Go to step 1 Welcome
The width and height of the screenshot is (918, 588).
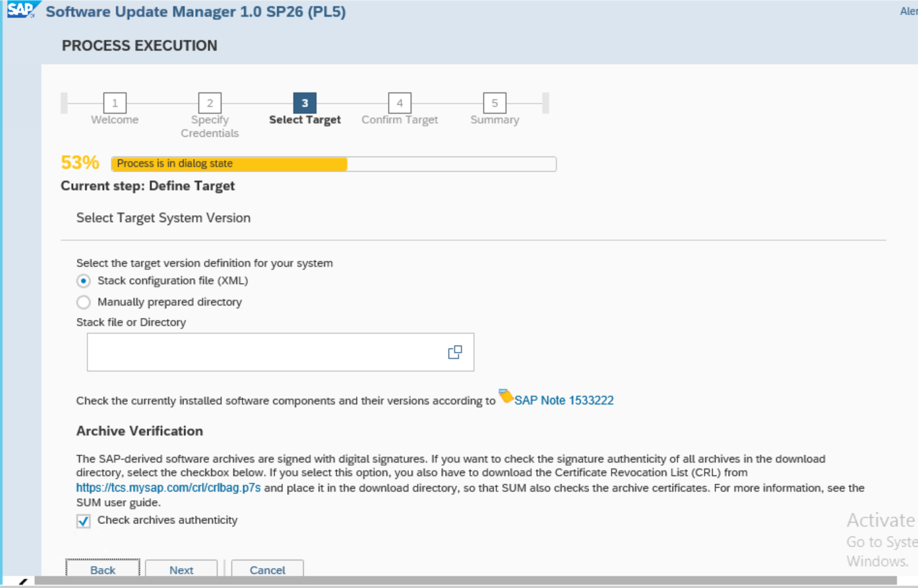[x=115, y=103]
